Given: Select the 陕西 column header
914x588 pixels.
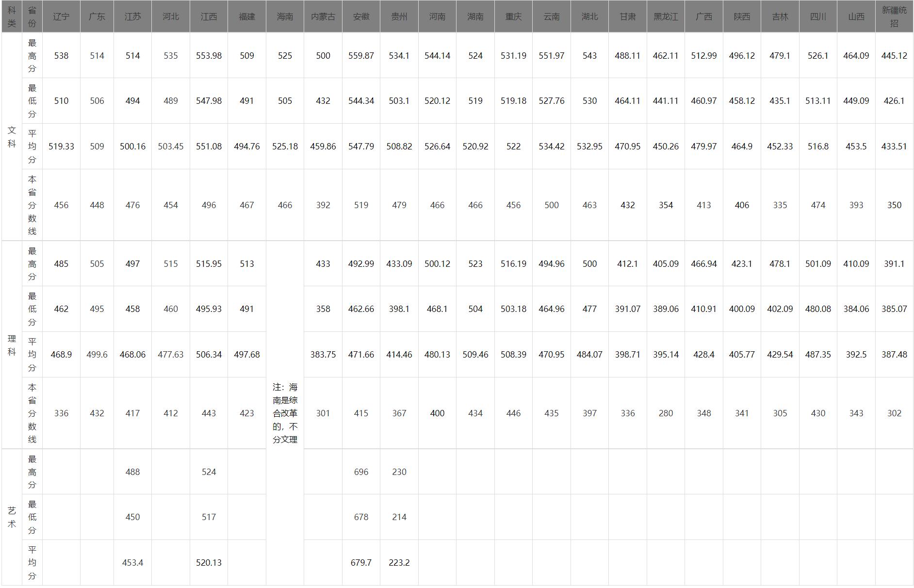Looking at the screenshot, I should (742, 16).
